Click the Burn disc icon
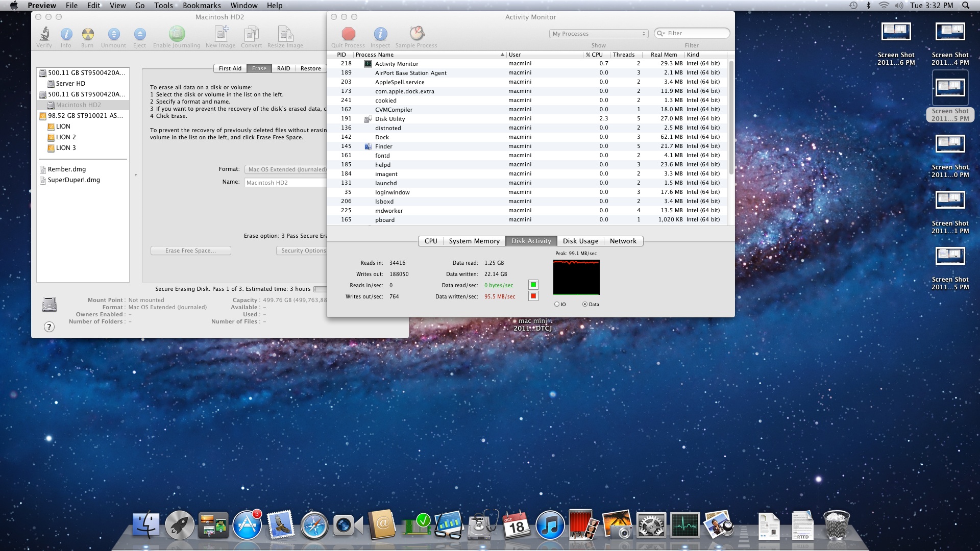Screen dimensions: 980x551 [87, 34]
